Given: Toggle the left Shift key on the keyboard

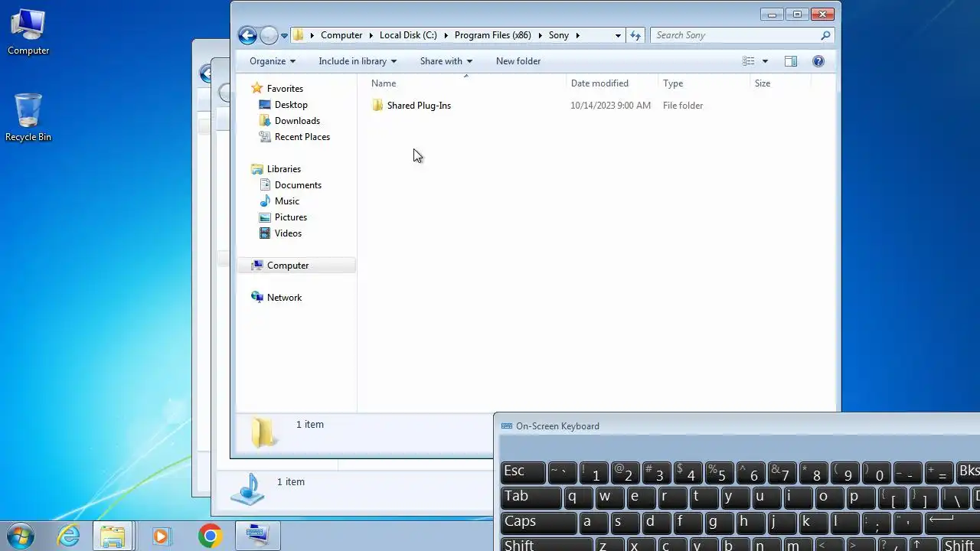Looking at the screenshot, I should pyautogui.click(x=547, y=544).
